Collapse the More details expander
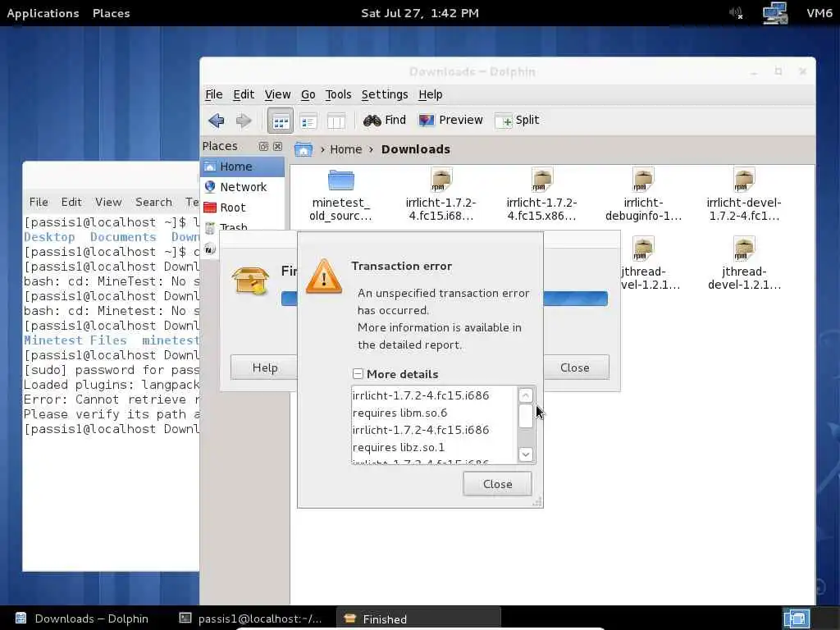Image resolution: width=840 pixels, height=630 pixels. click(358, 374)
